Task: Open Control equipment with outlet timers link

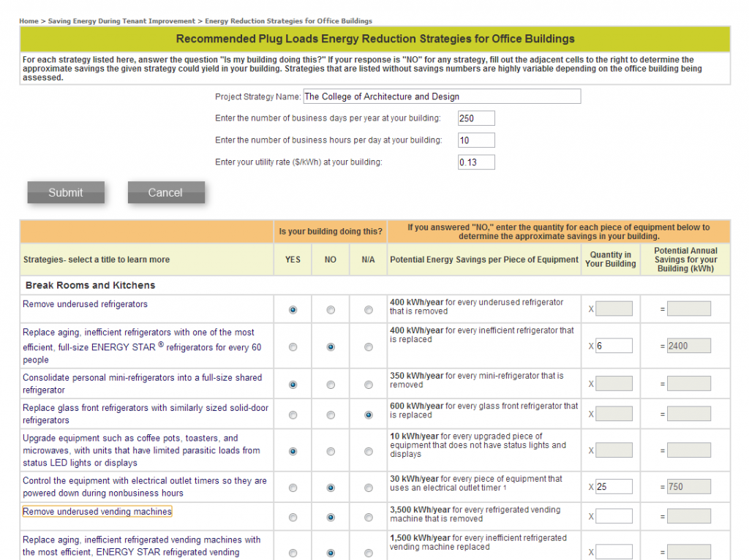Action: (145, 487)
